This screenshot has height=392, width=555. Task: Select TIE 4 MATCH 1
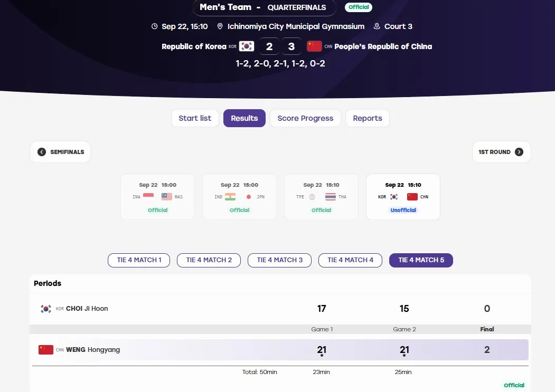(x=139, y=260)
